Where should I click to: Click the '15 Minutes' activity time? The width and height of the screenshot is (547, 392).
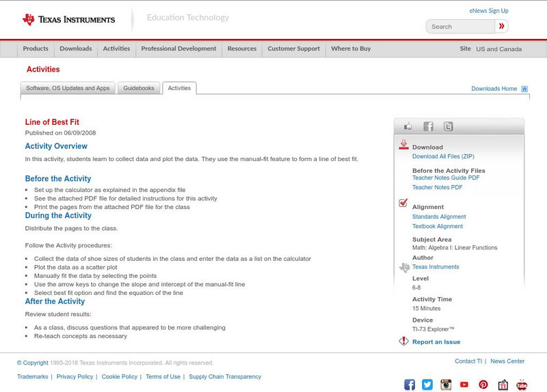426,309
